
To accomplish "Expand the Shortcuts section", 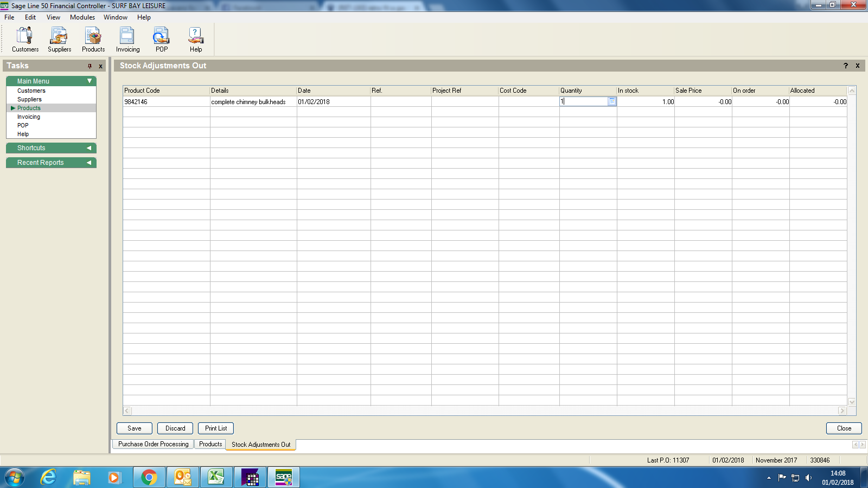I will pyautogui.click(x=89, y=148).
